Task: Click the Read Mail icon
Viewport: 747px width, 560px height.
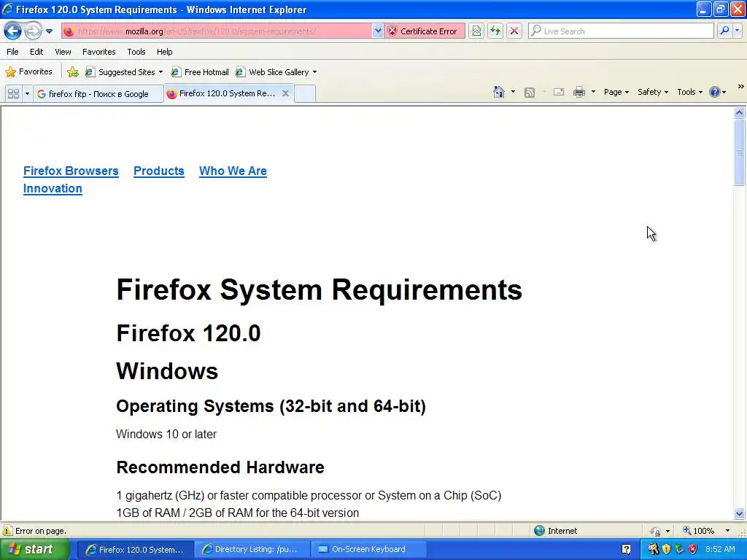Action: 559,93
